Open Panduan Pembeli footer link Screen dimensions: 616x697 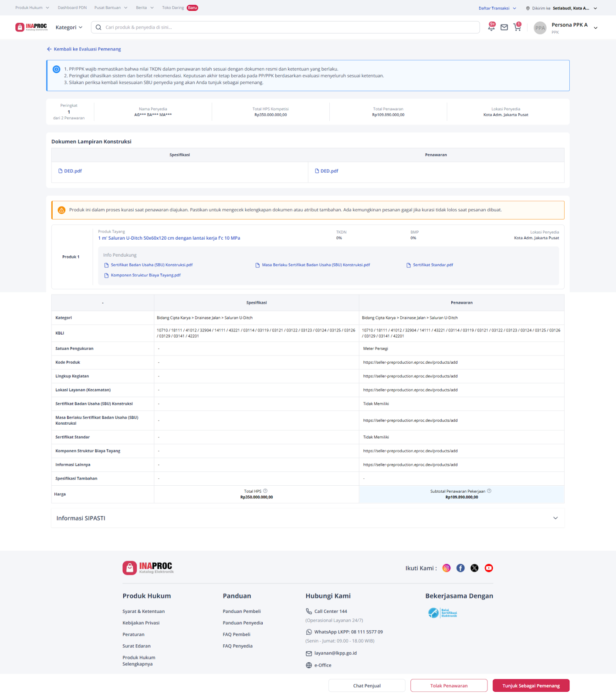click(x=242, y=612)
